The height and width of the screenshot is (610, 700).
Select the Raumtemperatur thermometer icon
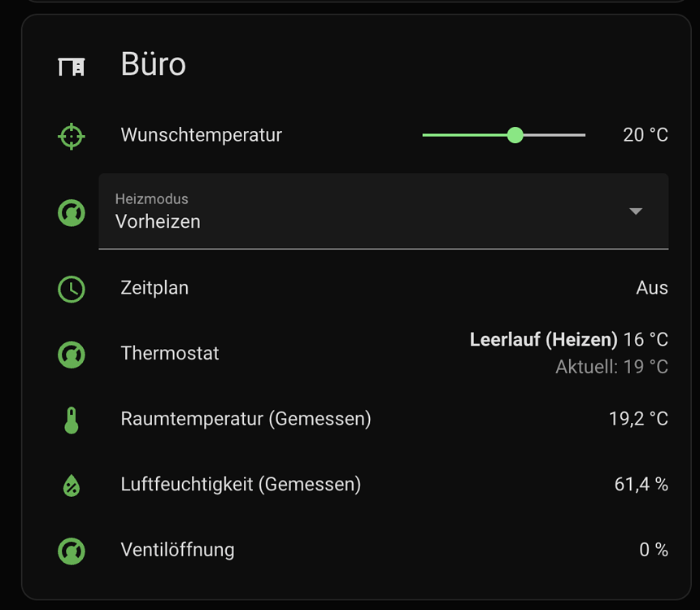71,419
